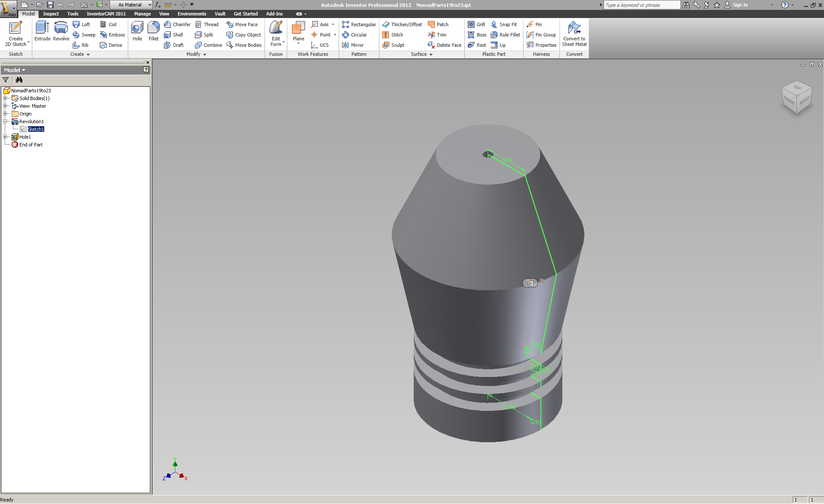
Task: Click the sketch edit icon on model
Action: 530,283
